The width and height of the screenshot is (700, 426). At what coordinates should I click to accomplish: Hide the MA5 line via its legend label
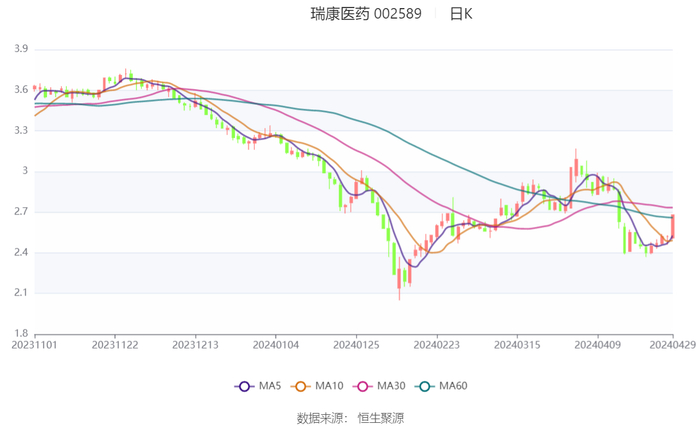pyautogui.click(x=270, y=386)
